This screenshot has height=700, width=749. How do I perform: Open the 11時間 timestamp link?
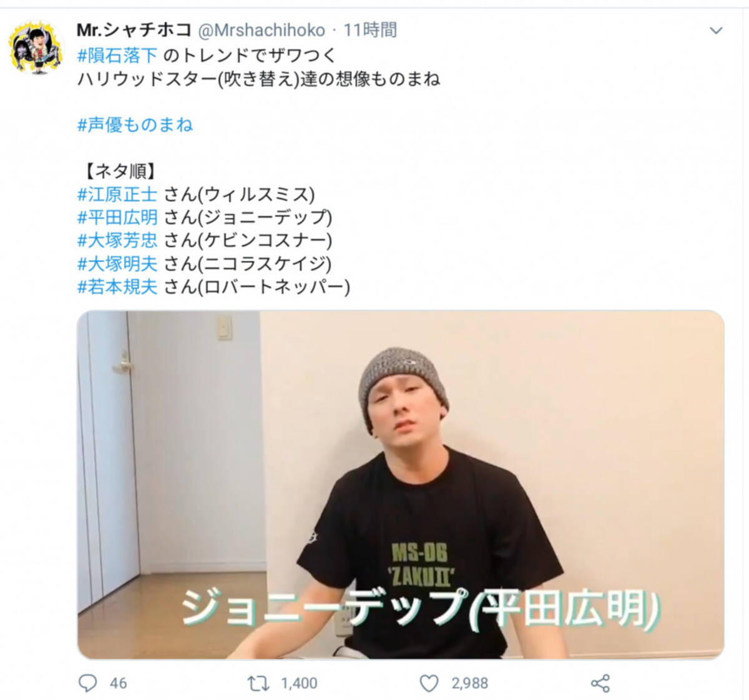[x=370, y=29]
